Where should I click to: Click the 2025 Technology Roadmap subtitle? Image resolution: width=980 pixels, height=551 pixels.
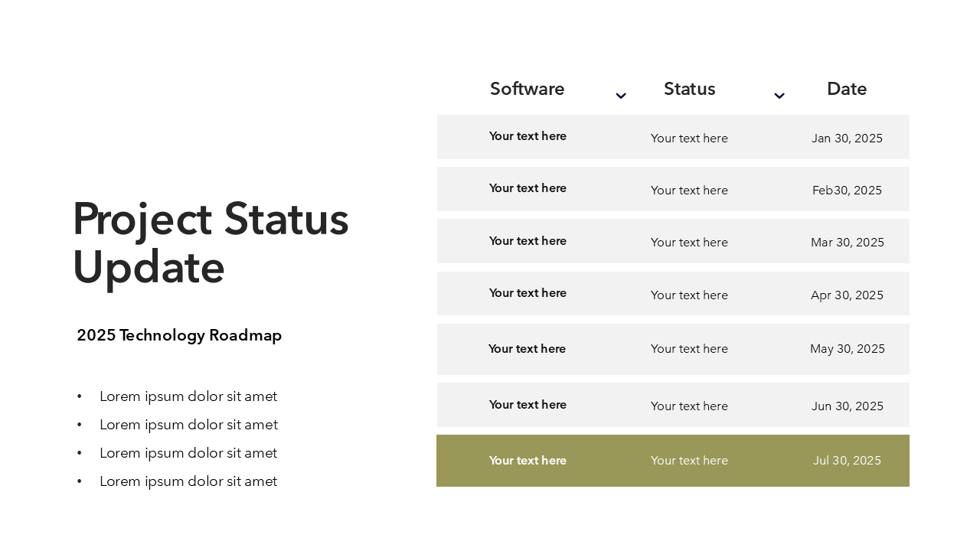[179, 335]
